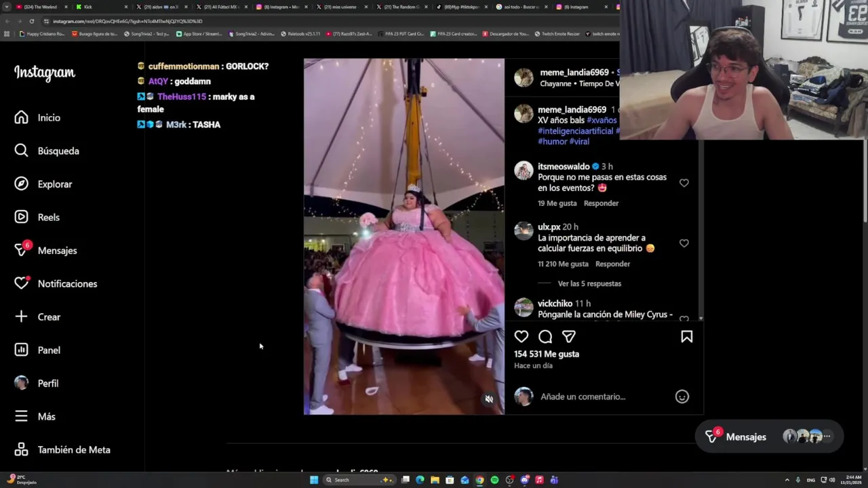Like itsmeoswaldo's comment

pos(684,183)
